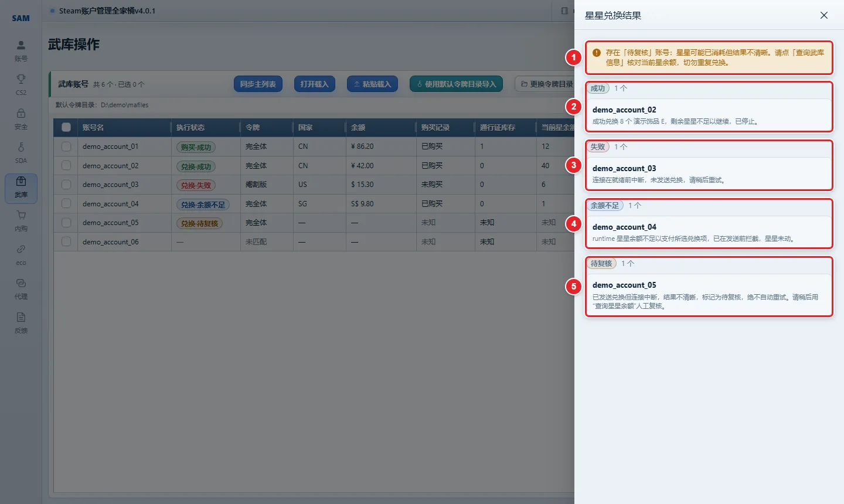Screen dimensions: 844x504
Task: Click the SAM logo
Action: pyautogui.click(x=21, y=18)
